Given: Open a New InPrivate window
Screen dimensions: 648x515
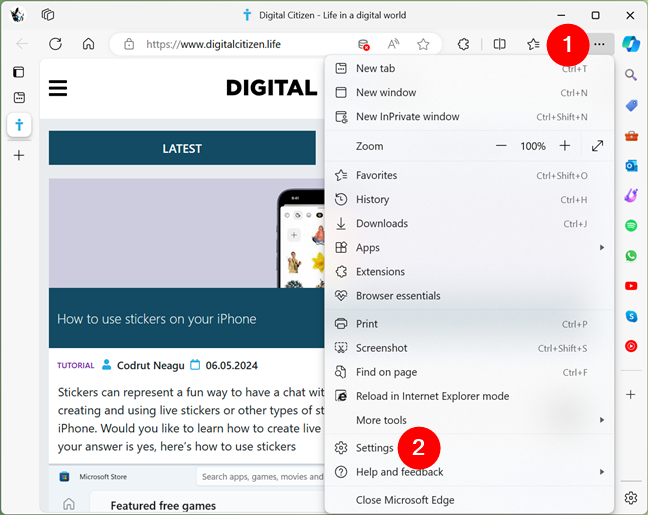Looking at the screenshot, I should click(x=469, y=117).
